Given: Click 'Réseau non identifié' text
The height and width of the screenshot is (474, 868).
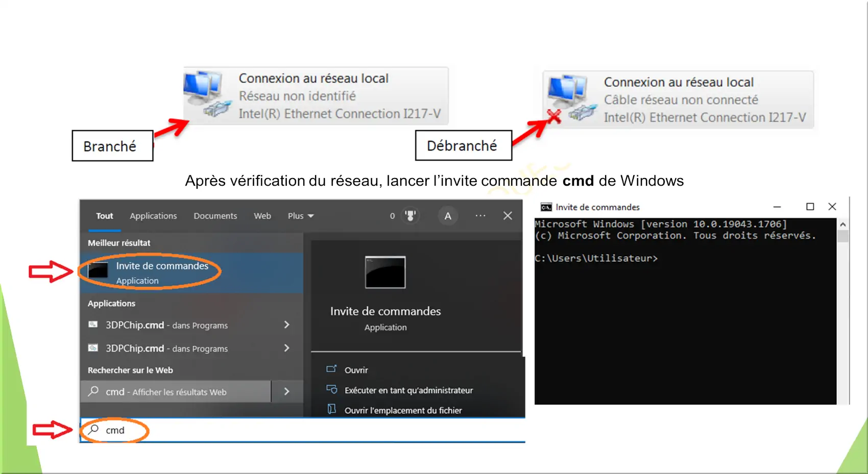Looking at the screenshot, I should (x=297, y=96).
